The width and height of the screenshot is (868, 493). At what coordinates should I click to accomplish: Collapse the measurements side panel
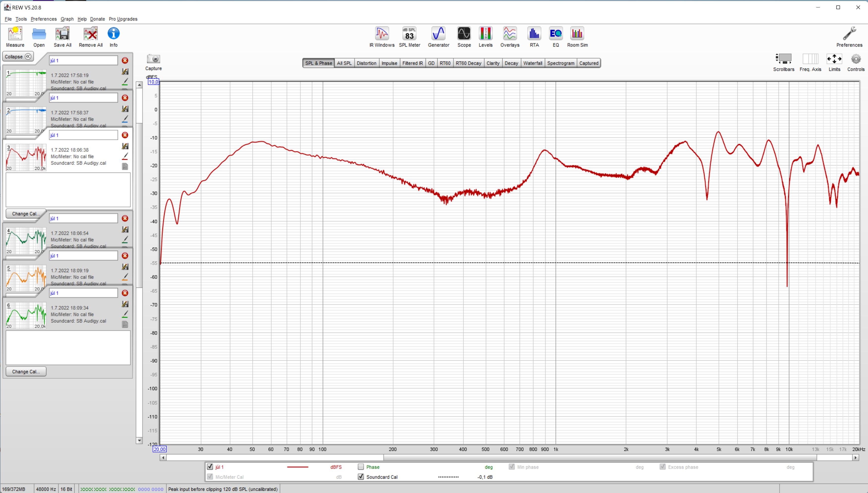pyautogui.click(x=18, y=57)
